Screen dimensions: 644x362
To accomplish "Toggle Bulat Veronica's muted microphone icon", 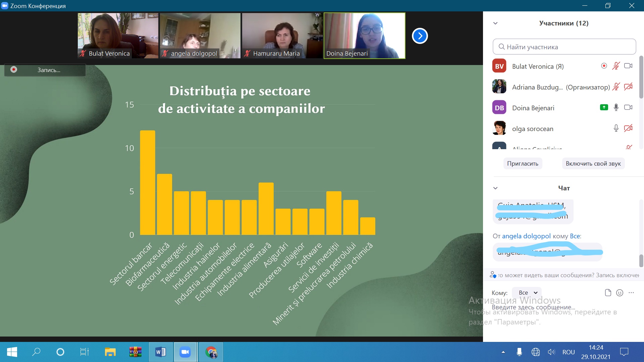I will coord(616,66).
